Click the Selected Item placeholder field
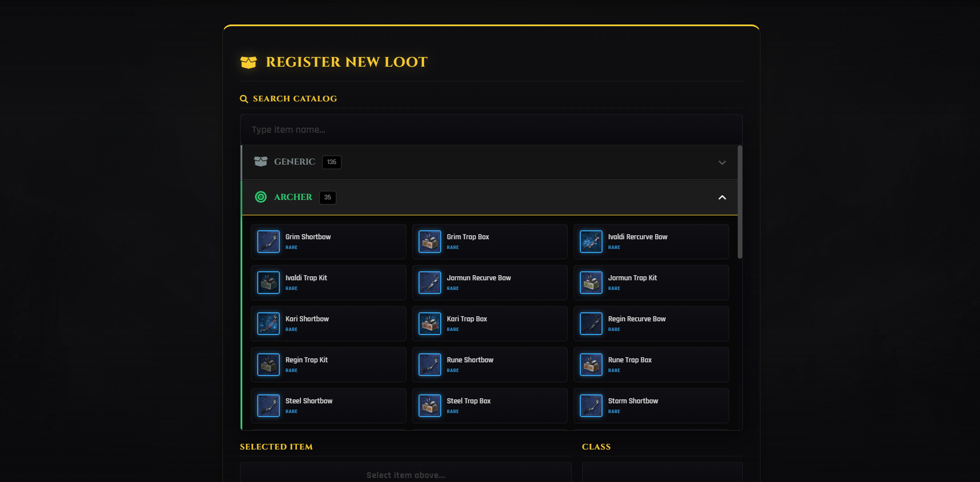Screen dimensions: 980x482 pos(405,474)
